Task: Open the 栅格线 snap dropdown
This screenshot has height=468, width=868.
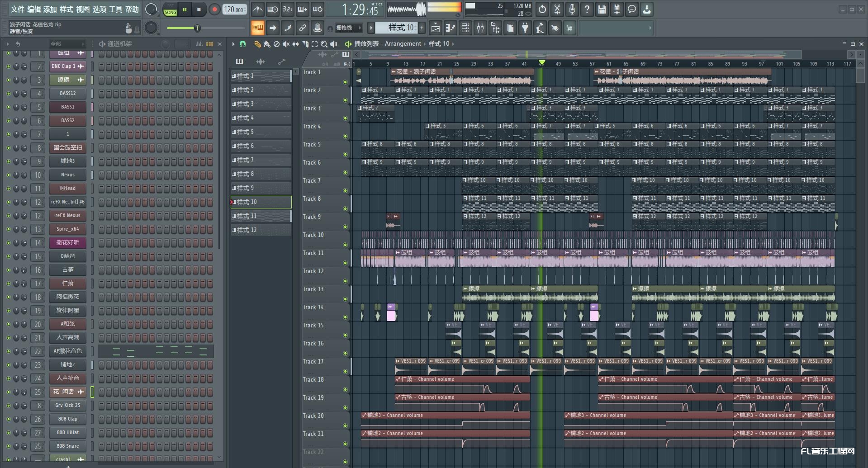Action: [348, 28]
